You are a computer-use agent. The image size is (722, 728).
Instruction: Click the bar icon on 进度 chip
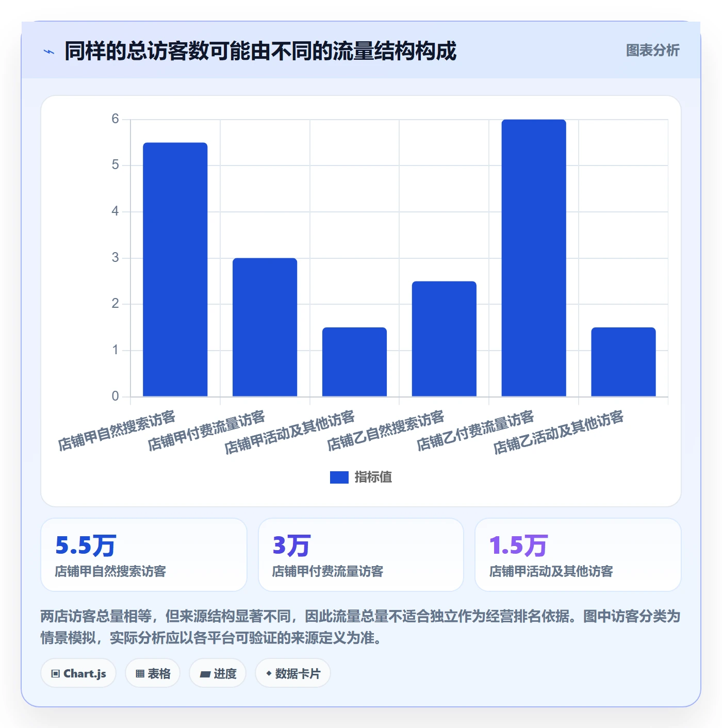[205, 674]
